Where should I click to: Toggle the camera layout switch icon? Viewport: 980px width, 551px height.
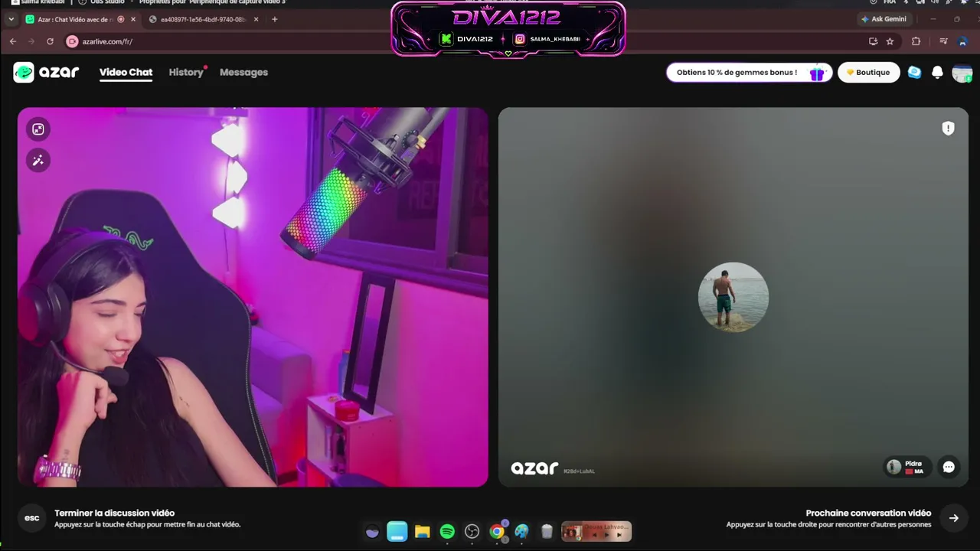pos(38,129)
